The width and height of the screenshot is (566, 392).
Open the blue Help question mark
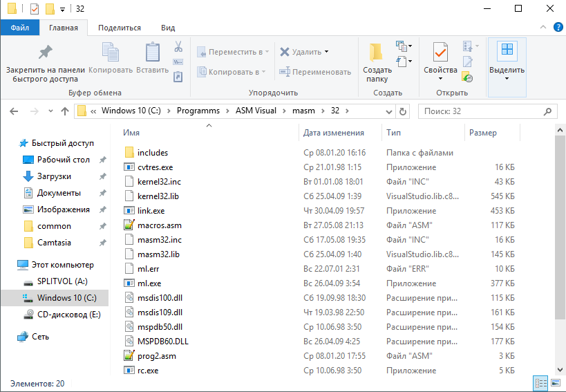click(x=557, y=28)
